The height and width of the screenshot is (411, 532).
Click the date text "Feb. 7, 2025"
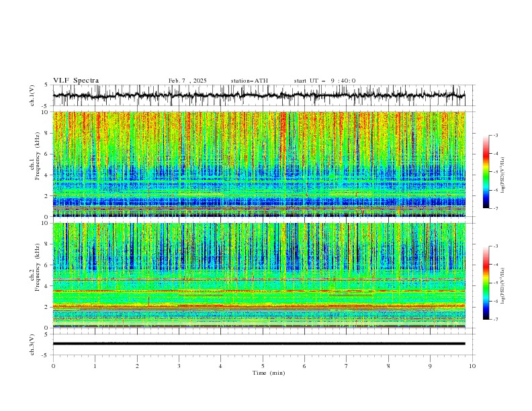click(187, 81)
